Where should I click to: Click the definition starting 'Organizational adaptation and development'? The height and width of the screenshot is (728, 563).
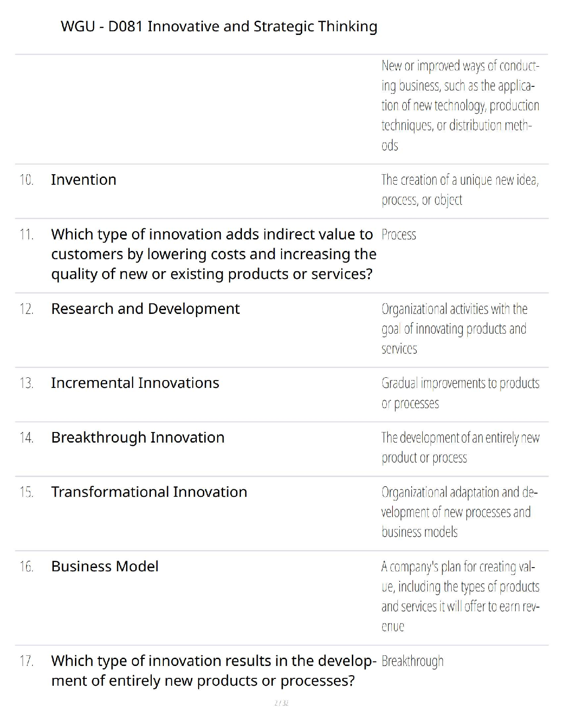[459, 512]
